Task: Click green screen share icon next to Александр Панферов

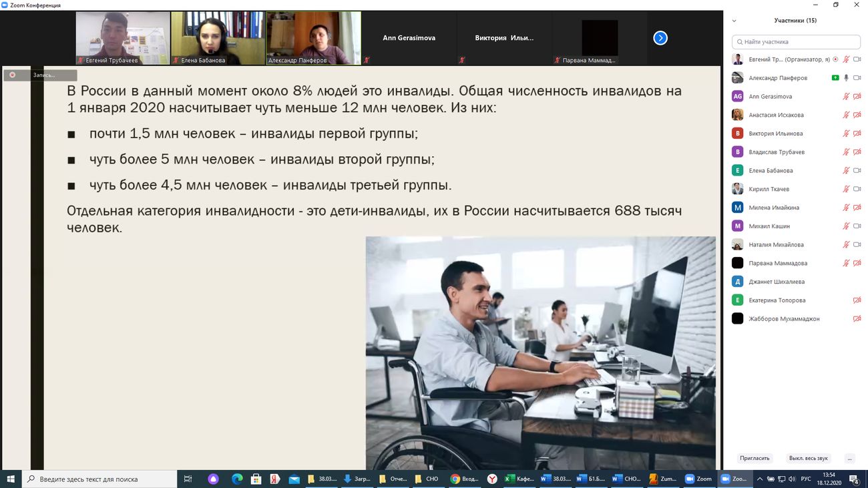Action: pyautogui.click(x=835, y=78)
